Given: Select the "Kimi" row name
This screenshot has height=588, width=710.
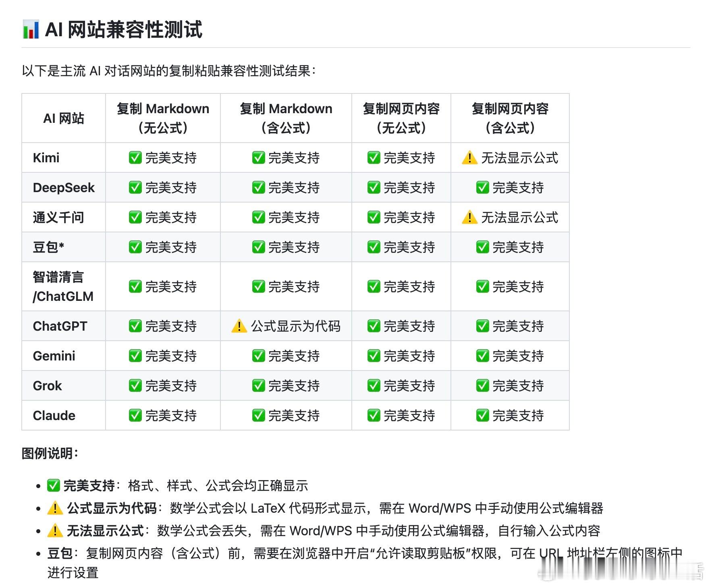Looking at the screenshot, I should [46, 157].
